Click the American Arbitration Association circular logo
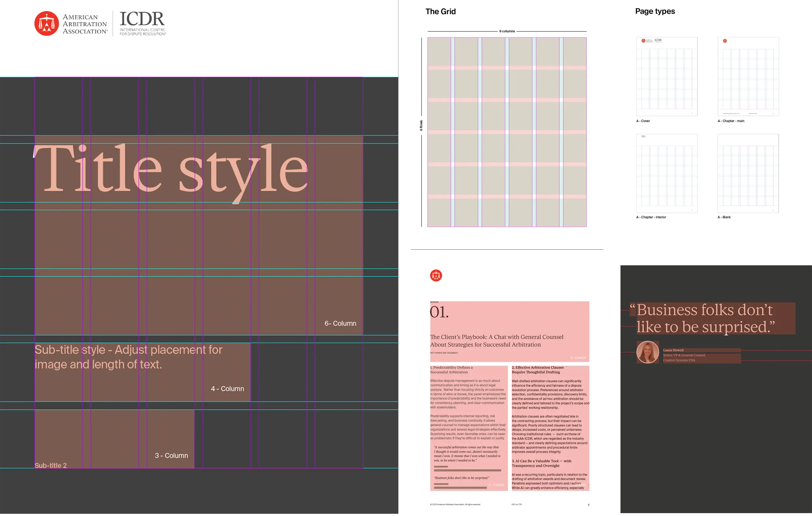The image size is (812, 516). 46,23
